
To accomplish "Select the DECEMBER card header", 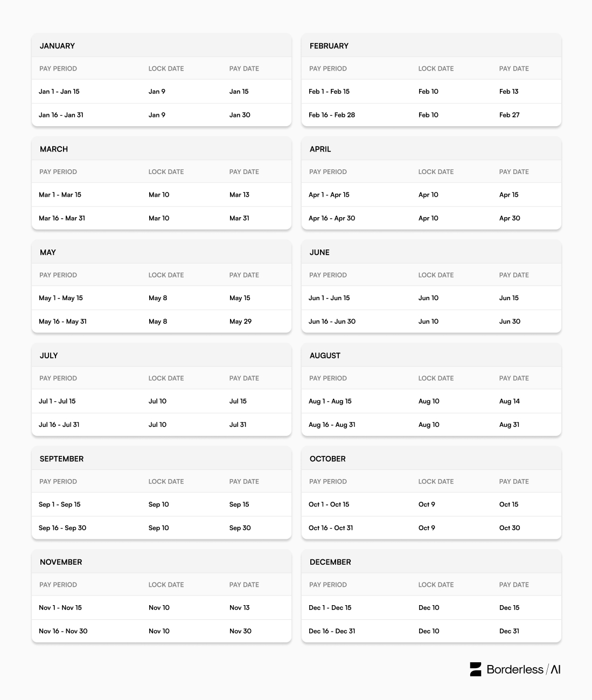I will coord(431,562).
